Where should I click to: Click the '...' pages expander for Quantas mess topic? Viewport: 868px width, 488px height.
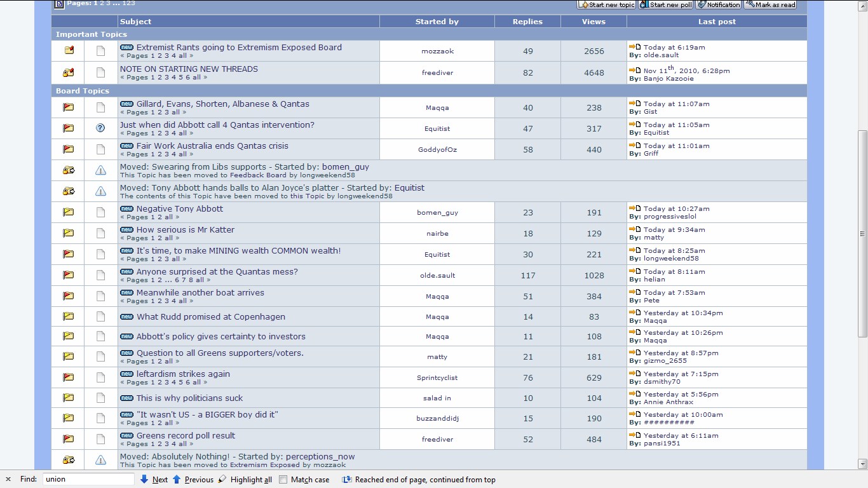point(170,280)
